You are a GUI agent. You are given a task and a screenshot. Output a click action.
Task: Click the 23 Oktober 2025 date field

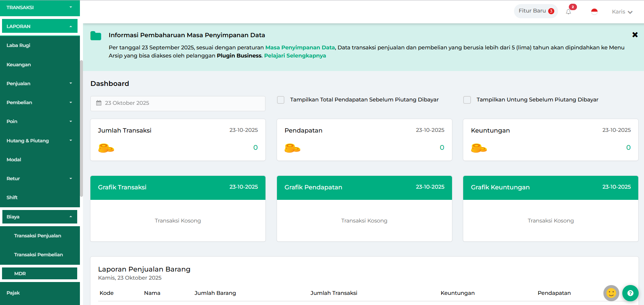coord(178,103)
